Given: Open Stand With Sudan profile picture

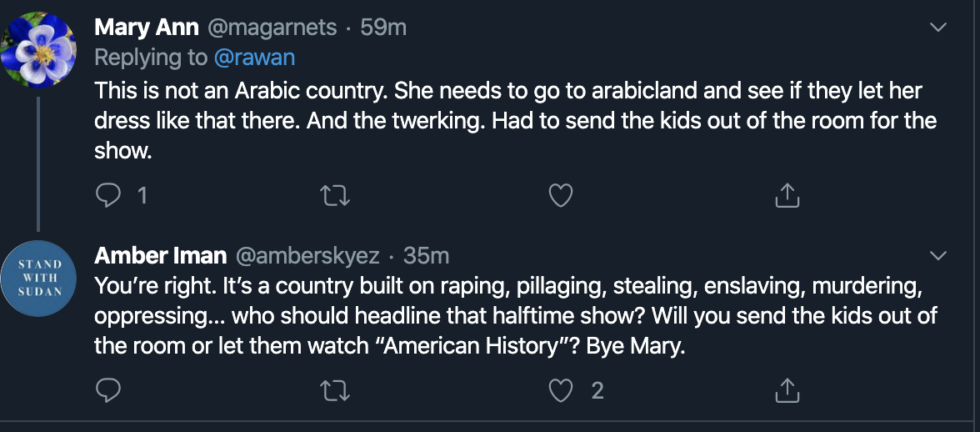Looking at the screenshot, I should pos(39,279).
